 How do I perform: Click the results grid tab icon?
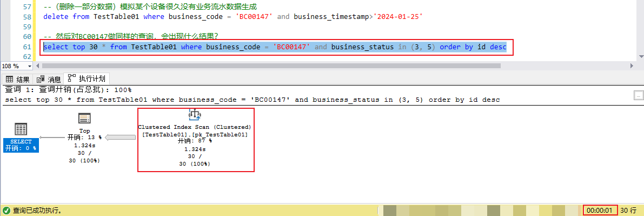9,80
